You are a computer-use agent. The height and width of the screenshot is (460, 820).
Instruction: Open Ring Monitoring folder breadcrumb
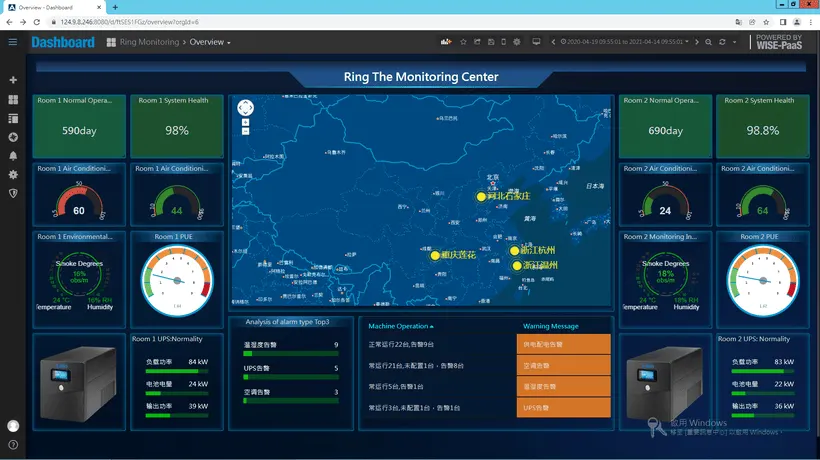(x=149, y=42)
